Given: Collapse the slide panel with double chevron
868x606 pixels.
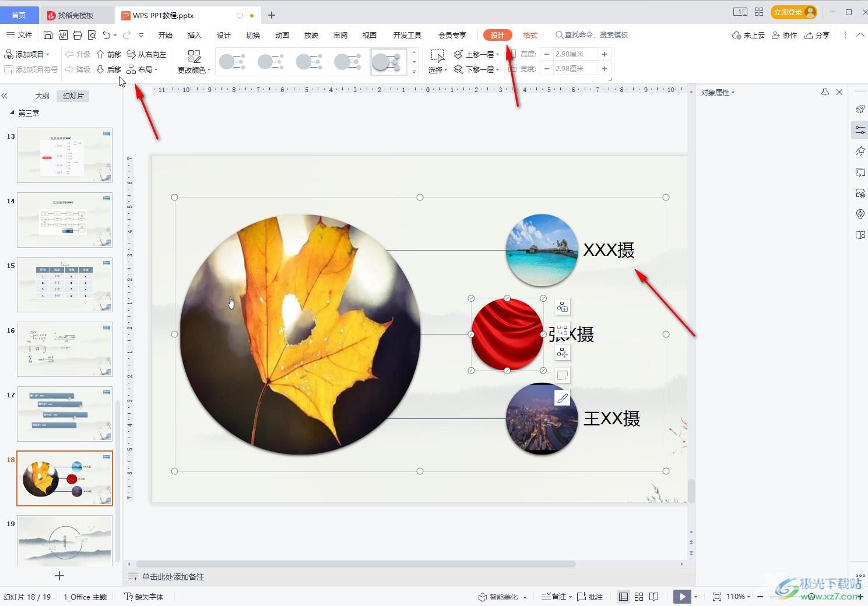Looking at the screenshot, I should tap(5, 96).
